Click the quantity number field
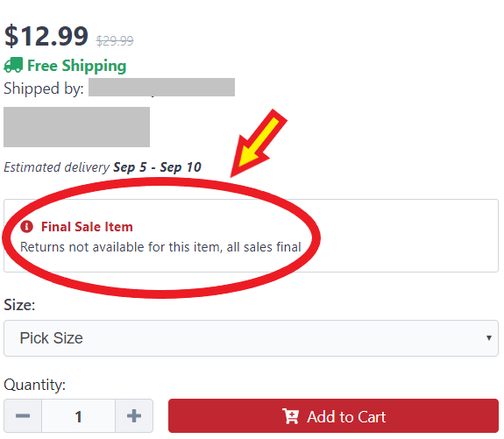The width and height of the screenshot is (504, 439). click(78, 416)
